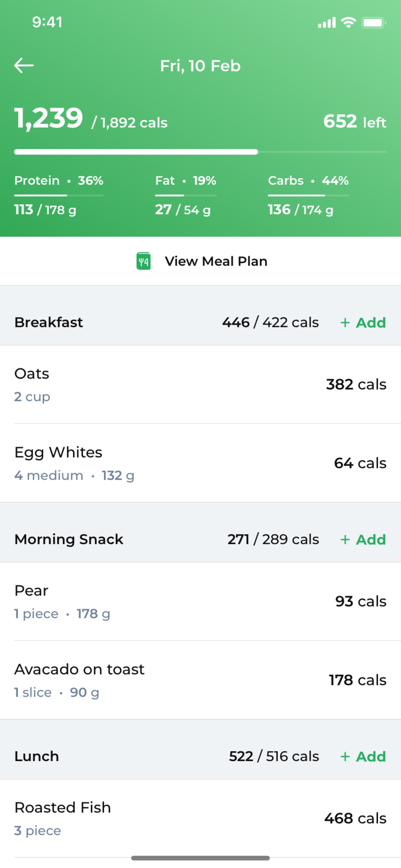Tap the back arrow icon
The height and width of the screenshot is (868, 401).
coord(24,66)
